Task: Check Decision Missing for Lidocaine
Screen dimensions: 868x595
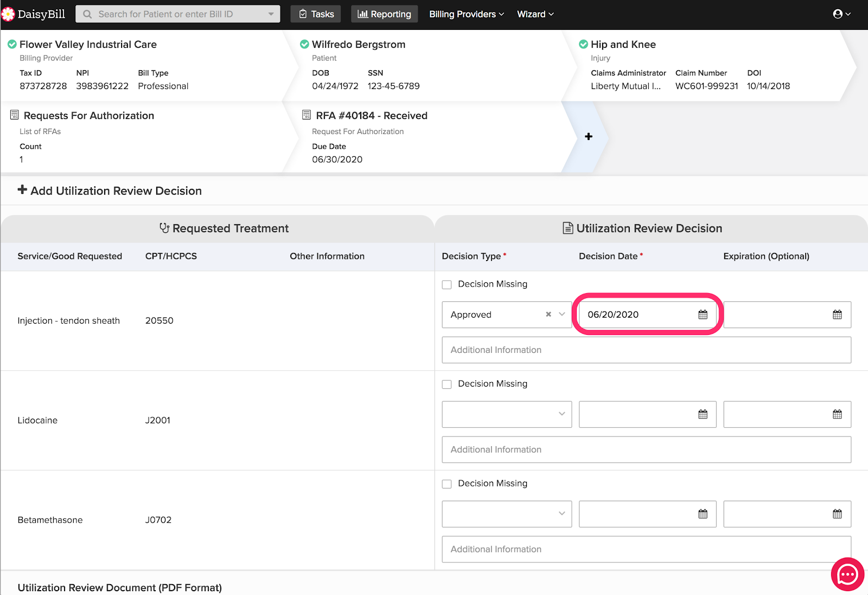Action: pos(447,384)
